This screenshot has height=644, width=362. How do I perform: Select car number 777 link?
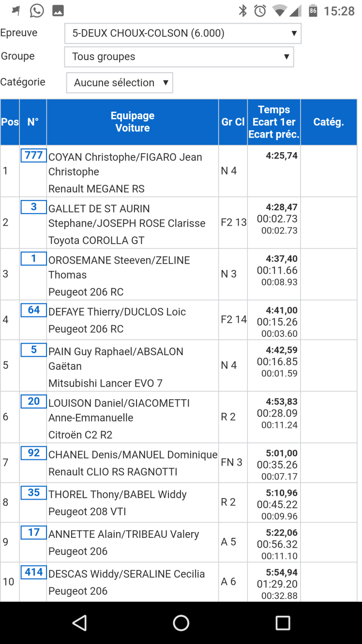coord(33,156)
